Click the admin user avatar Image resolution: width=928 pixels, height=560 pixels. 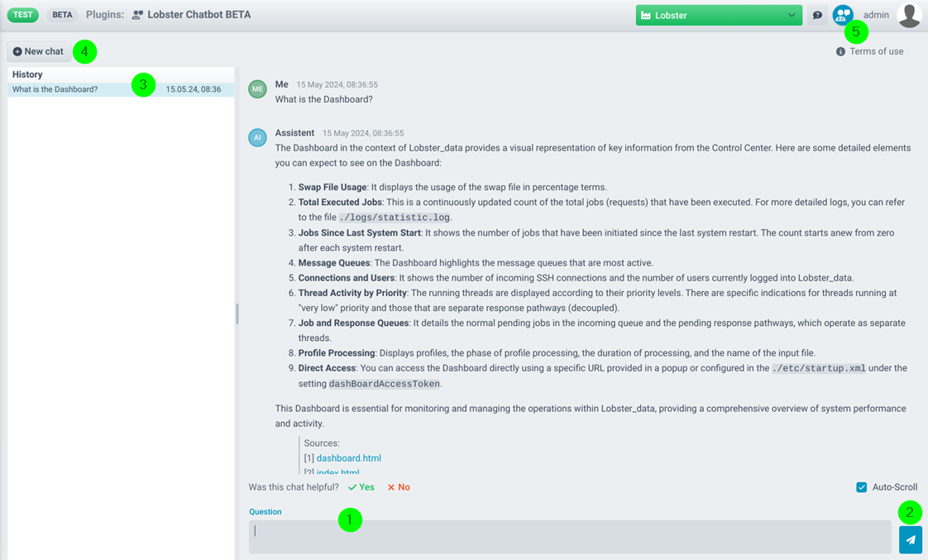coord(909,15)
